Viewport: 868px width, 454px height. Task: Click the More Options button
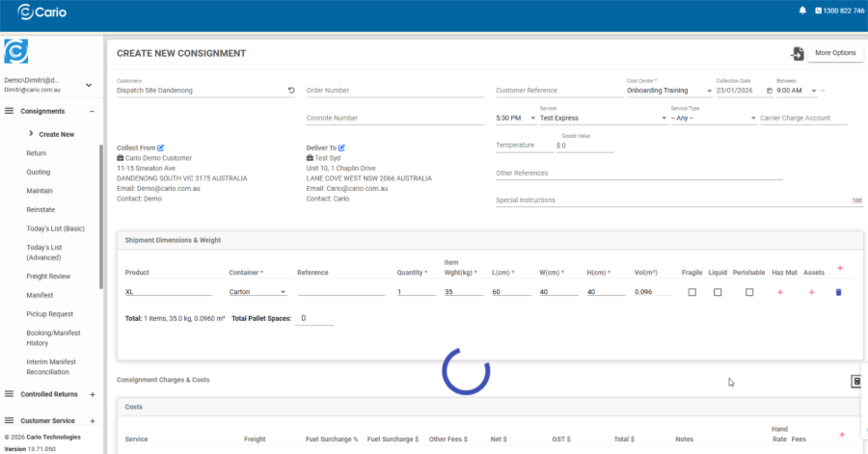point(834,53)
